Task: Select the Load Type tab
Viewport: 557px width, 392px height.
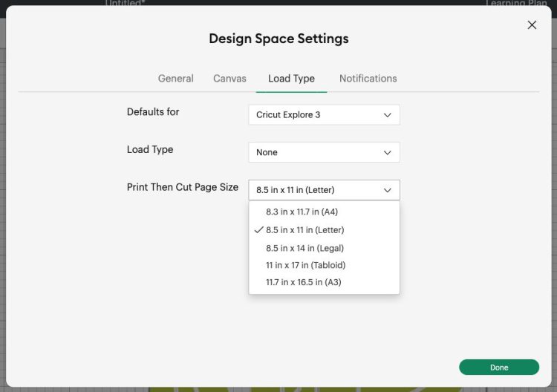Action: [291, 79]
